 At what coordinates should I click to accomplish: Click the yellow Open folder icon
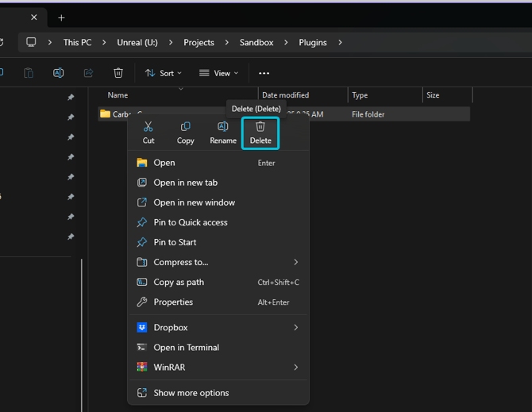pos(142,163)
